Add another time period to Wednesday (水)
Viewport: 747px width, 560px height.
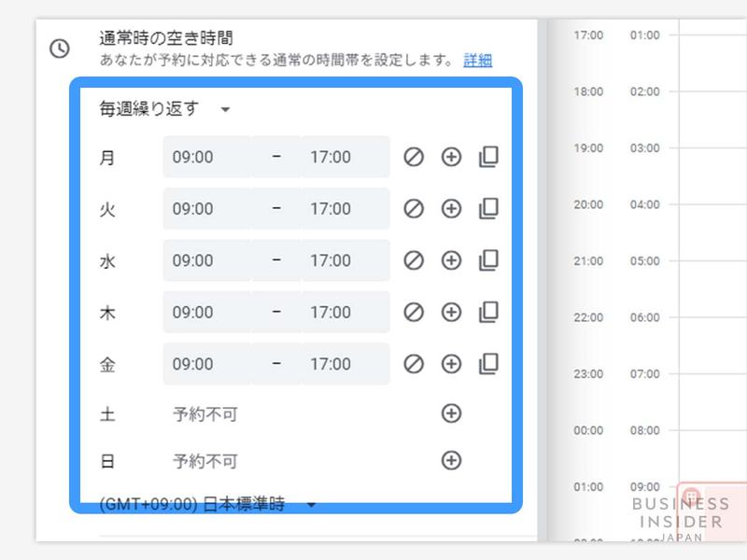451,260
